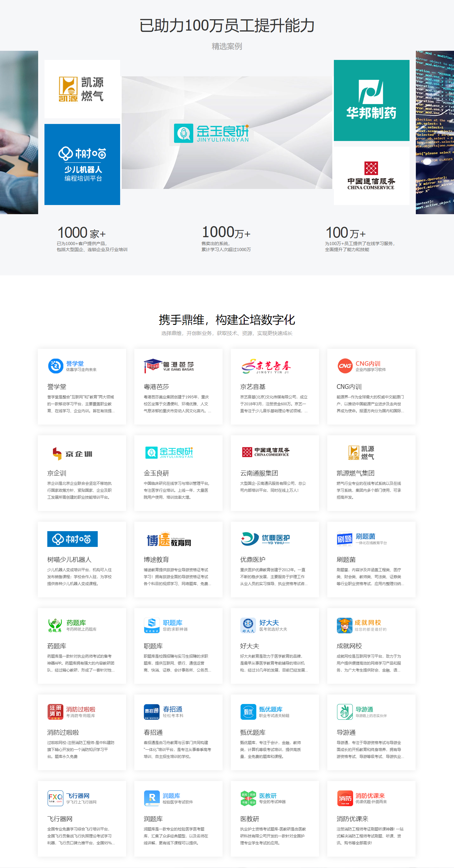Click the 润题库 blue R icon

[152, 798]
